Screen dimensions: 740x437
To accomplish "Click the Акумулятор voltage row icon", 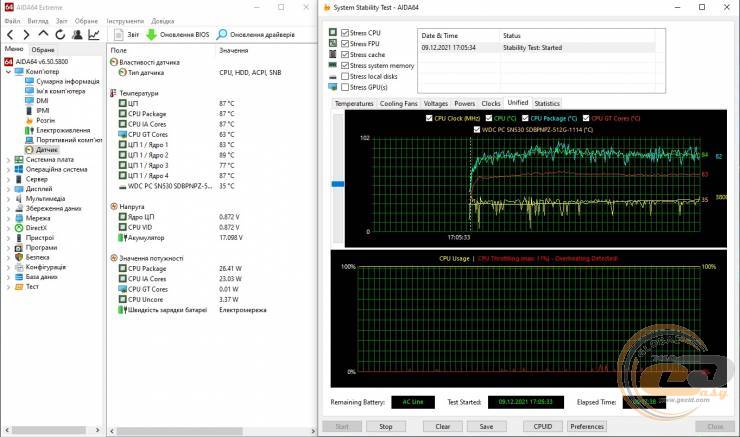I will coord(122,237).
